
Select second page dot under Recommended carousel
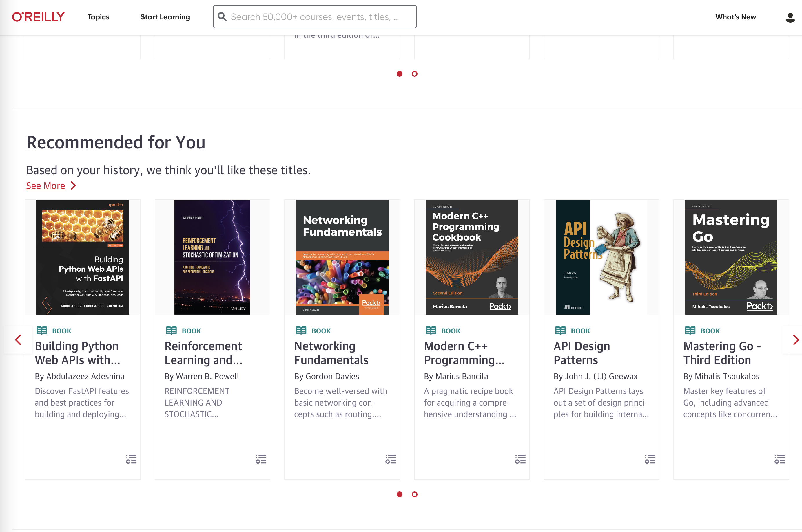415,494
